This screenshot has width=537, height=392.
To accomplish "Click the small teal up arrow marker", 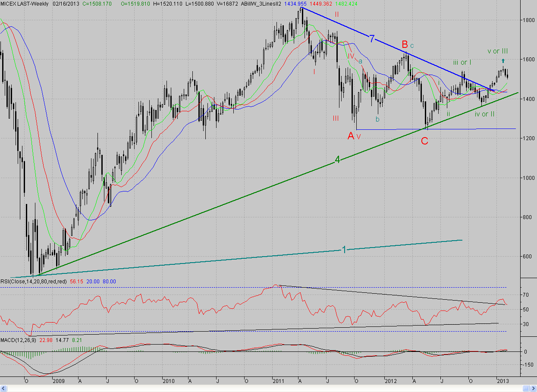I will (503, 61).
